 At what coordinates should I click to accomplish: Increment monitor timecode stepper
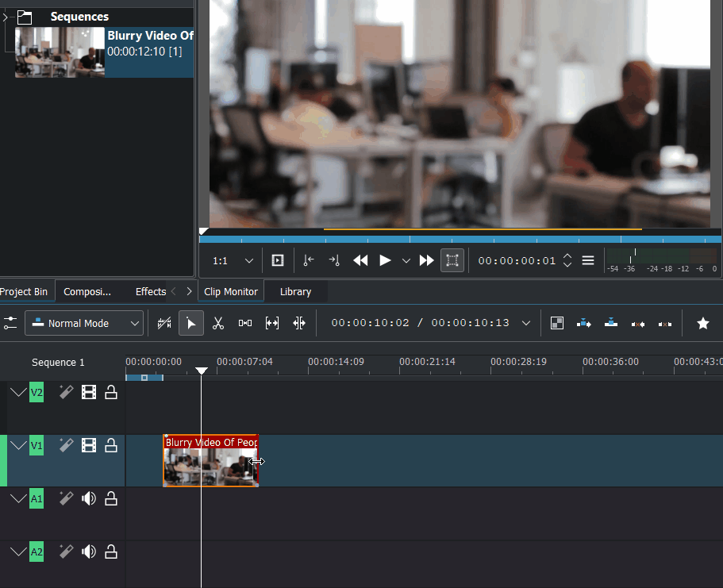tap(567, 256)
